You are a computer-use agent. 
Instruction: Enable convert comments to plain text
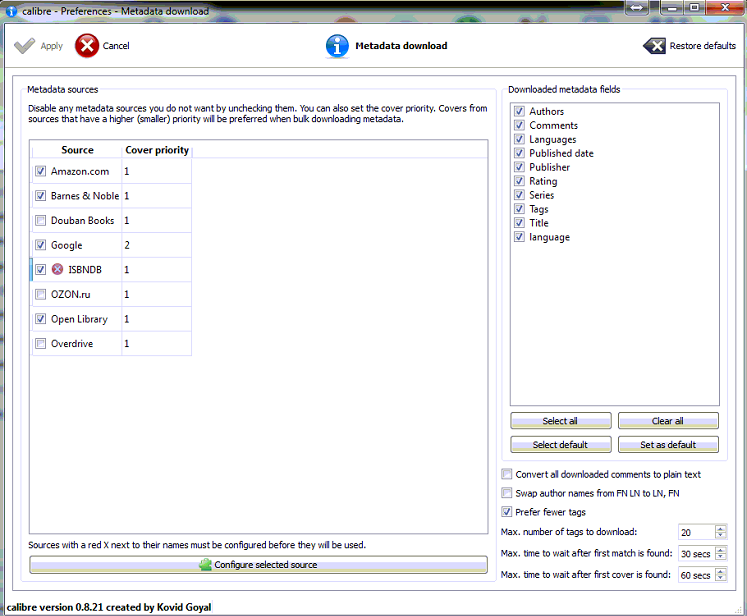click(507, 474)
